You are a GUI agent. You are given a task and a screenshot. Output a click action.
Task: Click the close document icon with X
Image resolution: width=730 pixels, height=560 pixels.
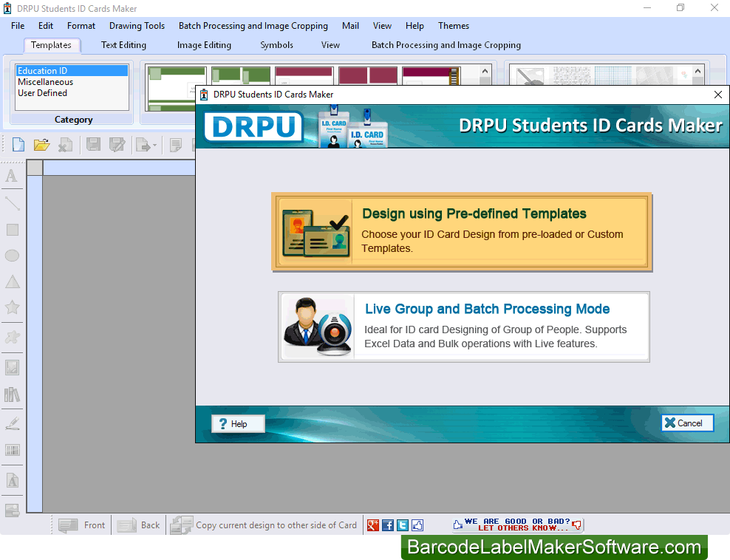(65, 145)
